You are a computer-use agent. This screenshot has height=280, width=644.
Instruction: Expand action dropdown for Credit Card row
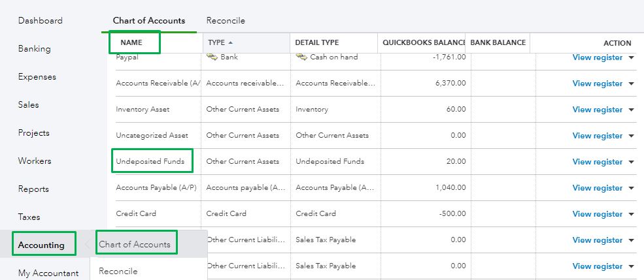coord(632,214)
